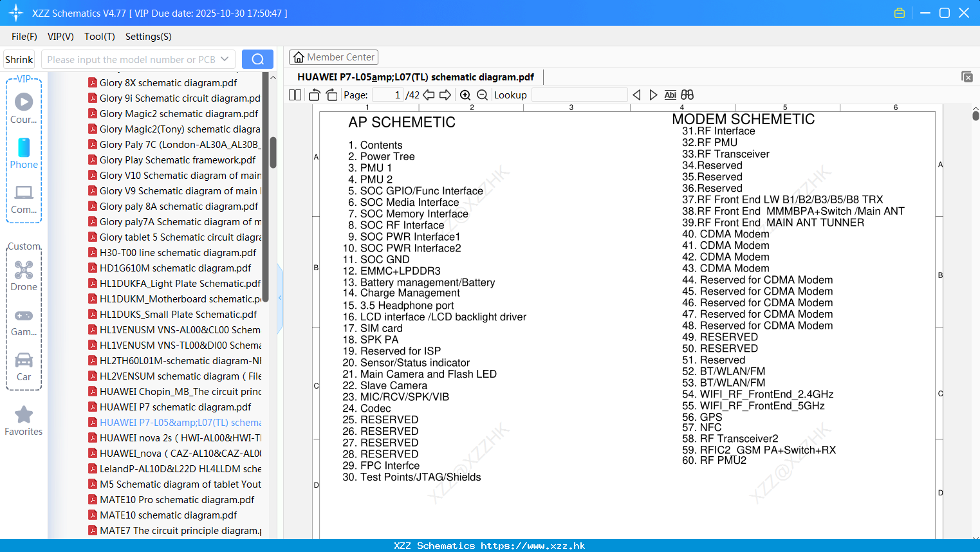Click 'Power Tree' contents entry
Screen dimensions: 980x552
point(387,156)
